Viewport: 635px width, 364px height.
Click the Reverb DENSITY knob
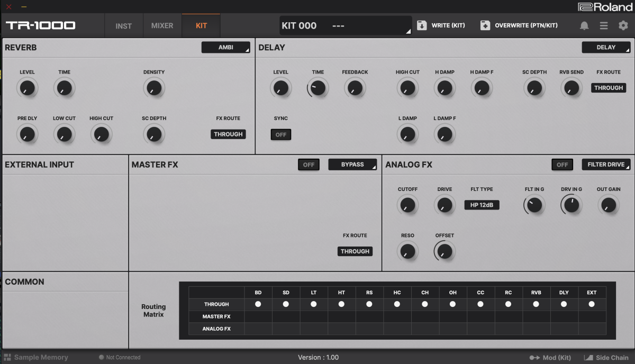pos(153,88)
